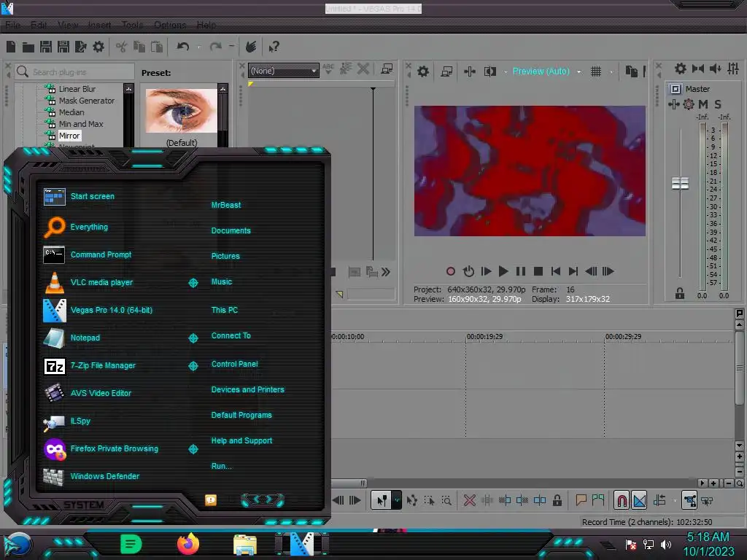Toggle snapping magnet button
The width and height of the screenshot is (747, 560).
click(x=622, y=500)
